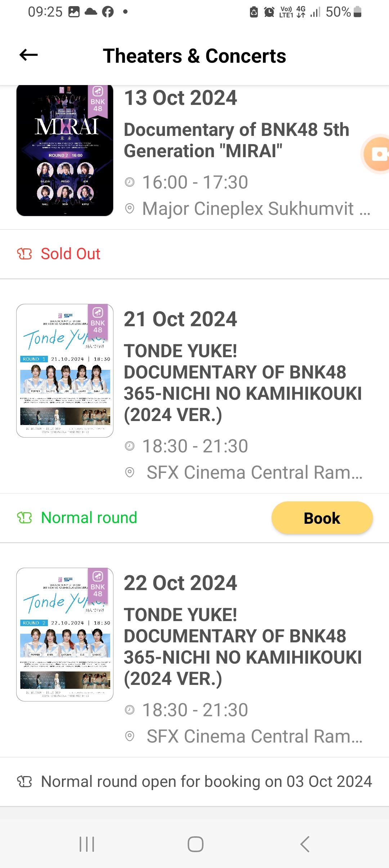Tap ticket icon beside booking opens 03 Oct
The width and height of the screenshot is (389, 868).
click(x=24, y=781)
